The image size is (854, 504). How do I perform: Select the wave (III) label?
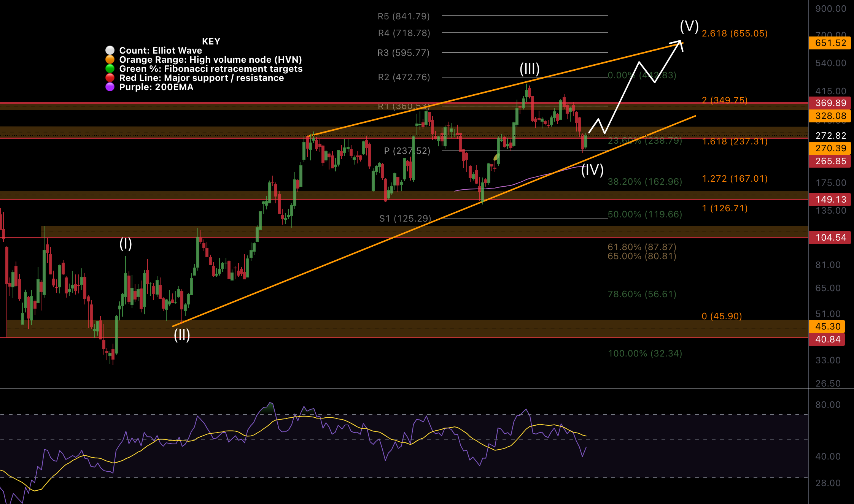tap(530, 69)
